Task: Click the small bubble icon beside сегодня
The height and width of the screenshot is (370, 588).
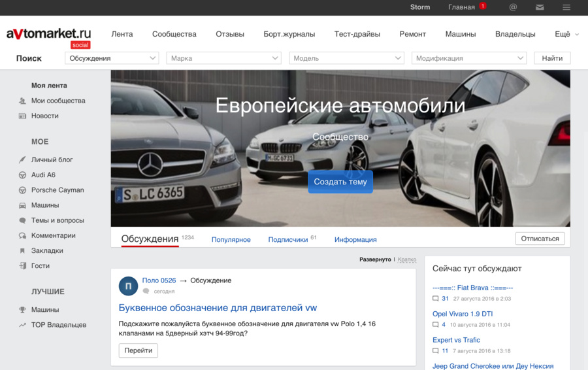Action: pos(146,291)
